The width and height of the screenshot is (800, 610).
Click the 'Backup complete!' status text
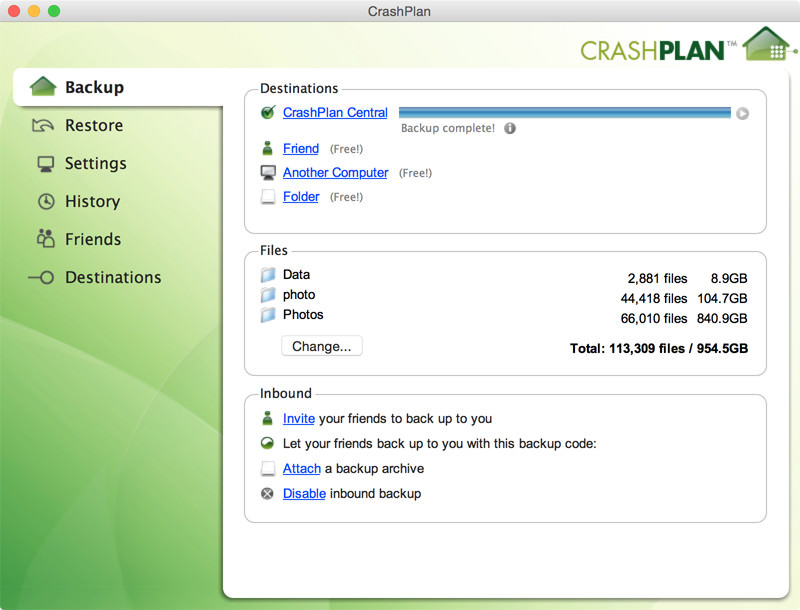pyautogui.click(x=448, y=128)
